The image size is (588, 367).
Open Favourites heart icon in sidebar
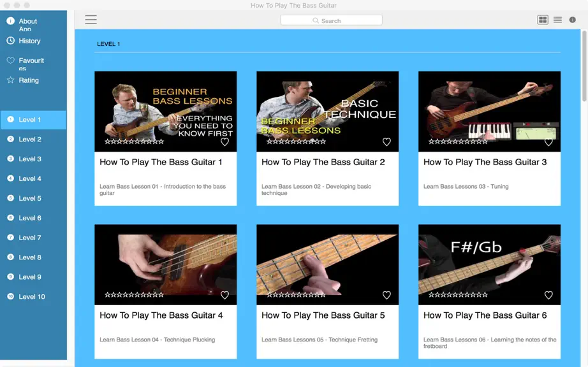(10, 61)
